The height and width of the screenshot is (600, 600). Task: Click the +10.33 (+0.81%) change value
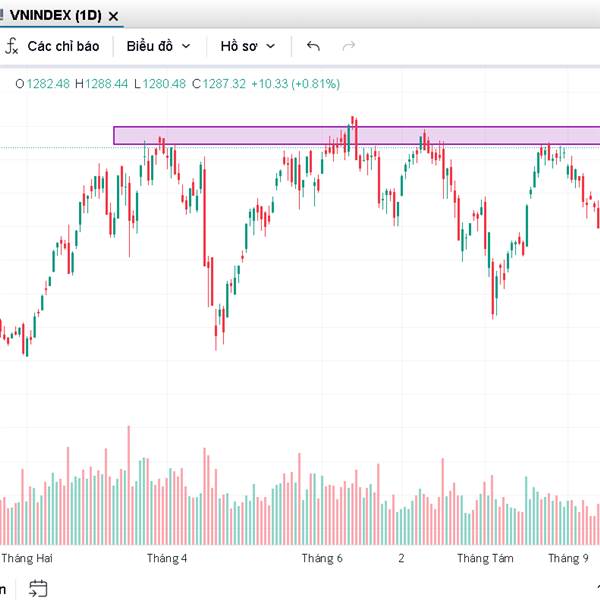click(x=295, y=84)
